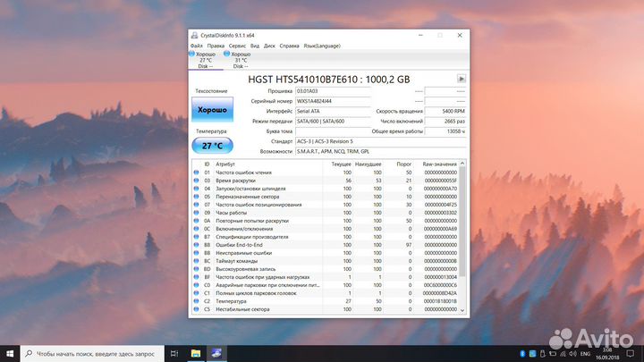Viewport: 644px width, 362px height.
Task: Click the Стандарт field showing ACS-3
Action: coord(381,141)
